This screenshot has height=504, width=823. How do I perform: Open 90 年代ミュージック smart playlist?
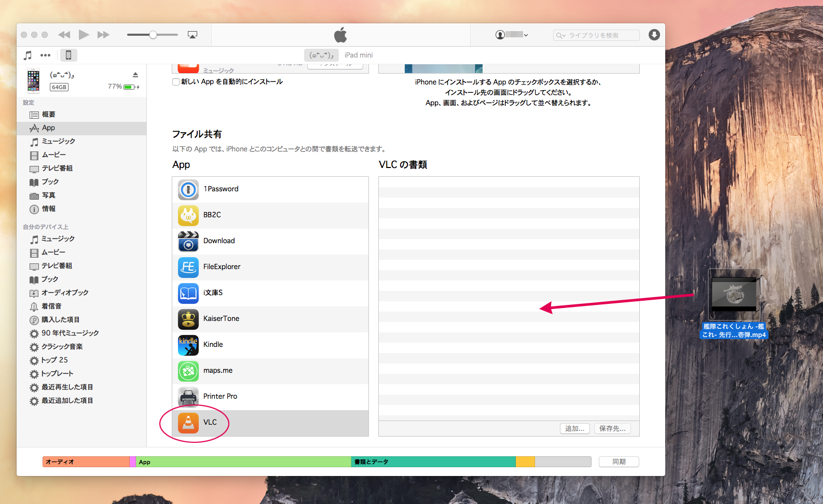point(81,333)
